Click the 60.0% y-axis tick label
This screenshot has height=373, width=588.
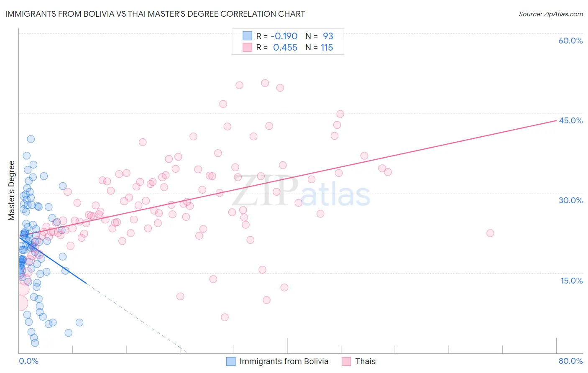point(570,41)
